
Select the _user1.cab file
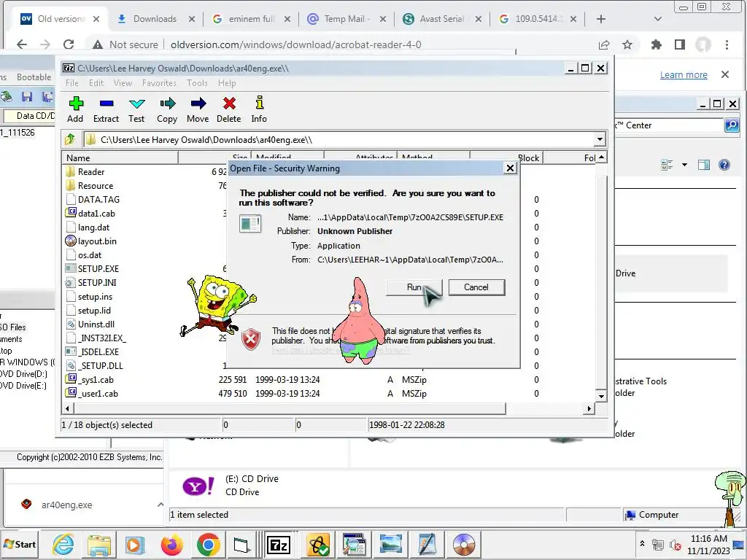pos(98,393)
